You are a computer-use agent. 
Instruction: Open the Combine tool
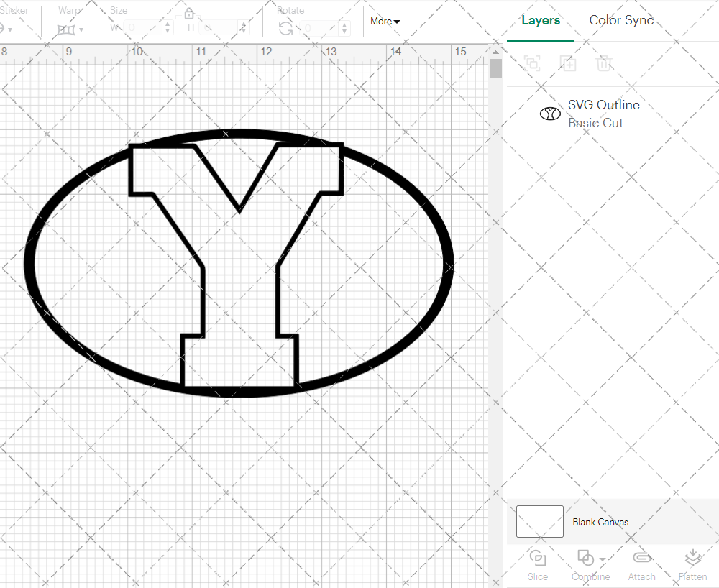click(x=585, y=564)
